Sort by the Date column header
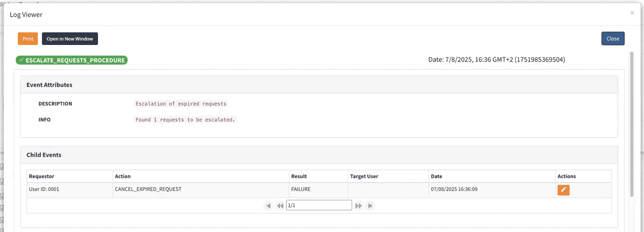Viewport: 644px width, 232px height. [437, 176]
